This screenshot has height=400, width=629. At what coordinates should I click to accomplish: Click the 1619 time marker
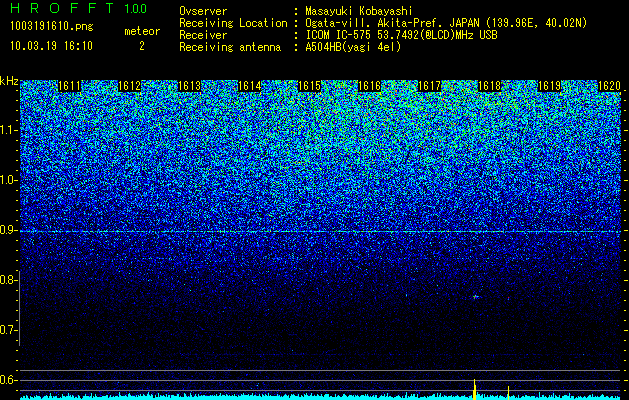click(550, 86)
